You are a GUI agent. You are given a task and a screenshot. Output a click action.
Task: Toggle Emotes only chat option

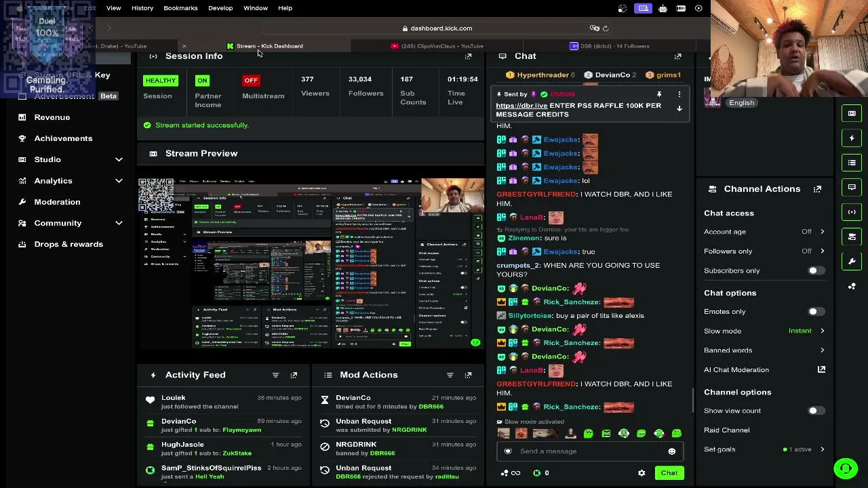(816, 312)
